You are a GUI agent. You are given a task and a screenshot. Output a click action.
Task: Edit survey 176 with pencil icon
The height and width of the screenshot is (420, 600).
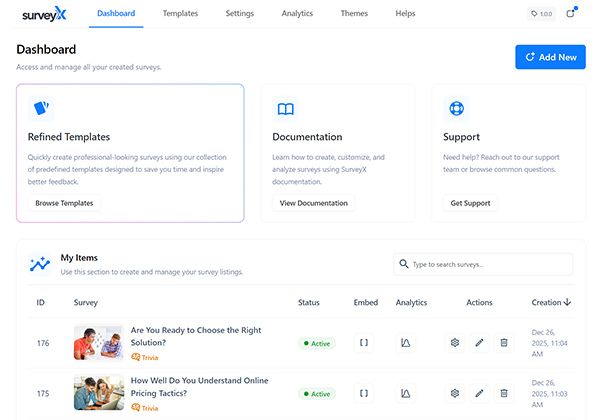click(479, 343)
